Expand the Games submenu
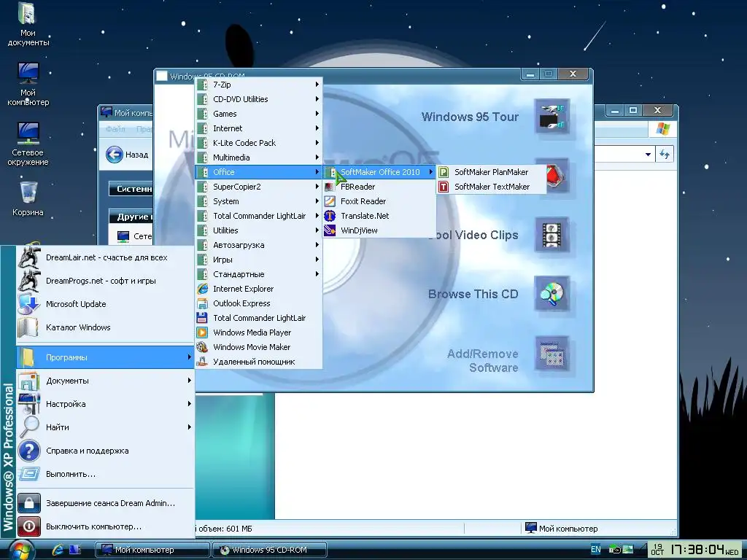 pos(259,114)
